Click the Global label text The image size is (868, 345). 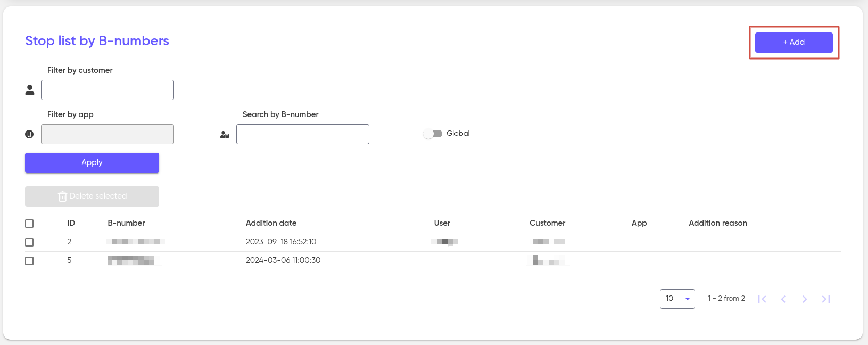coord(458,134)
